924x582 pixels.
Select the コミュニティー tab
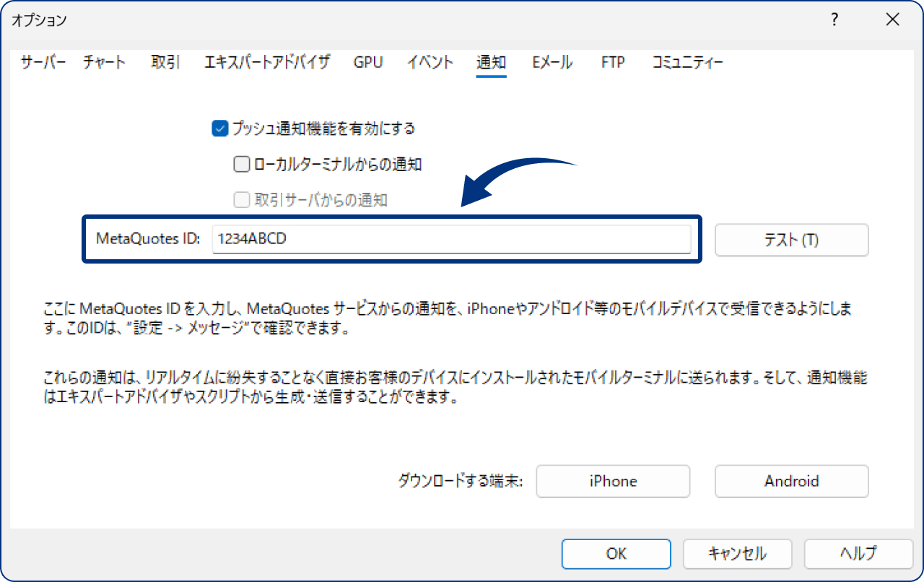pyautogui.click(x=687, y=63)
